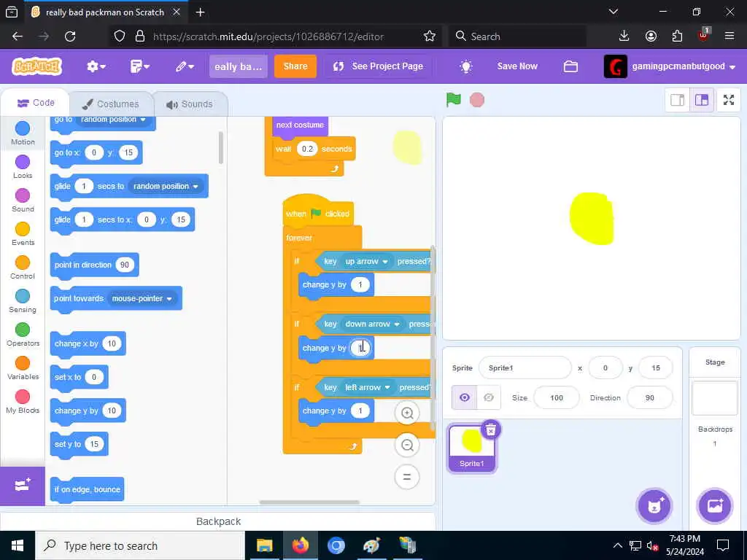
Task: Open the Scratch settings gear menu
Action: click(x=96, y=66)
